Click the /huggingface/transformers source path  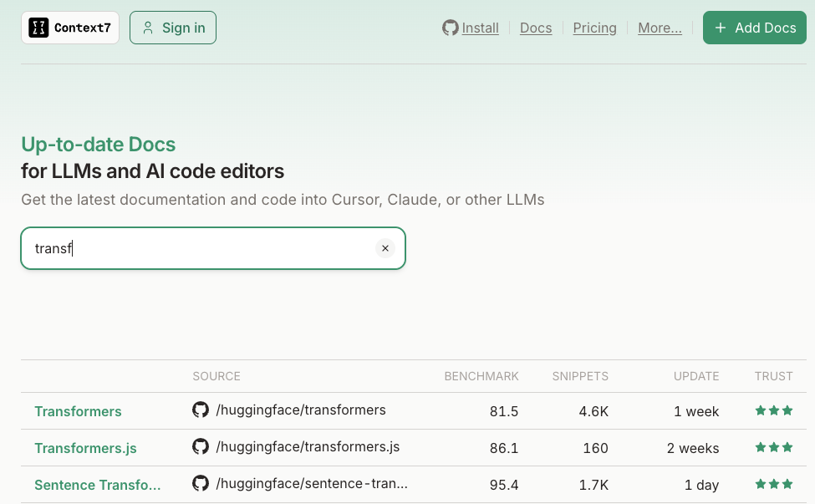click(x=301, y=410)
